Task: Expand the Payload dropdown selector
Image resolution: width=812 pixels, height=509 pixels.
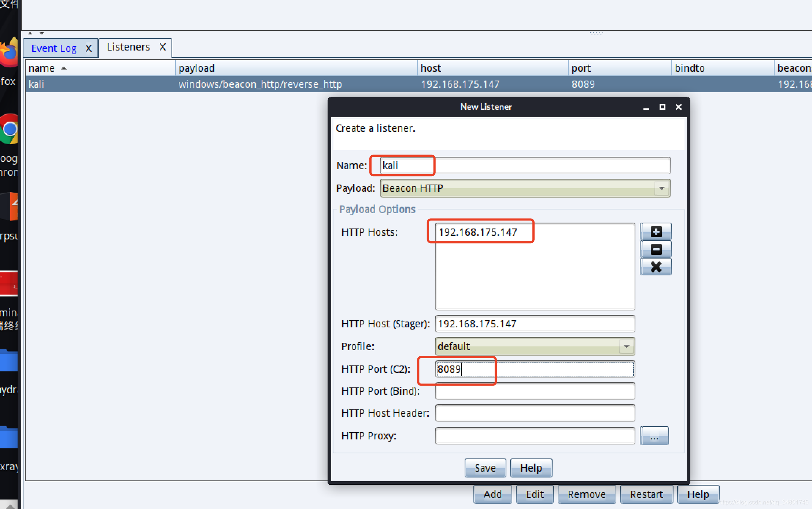Action: coord(662,187)
